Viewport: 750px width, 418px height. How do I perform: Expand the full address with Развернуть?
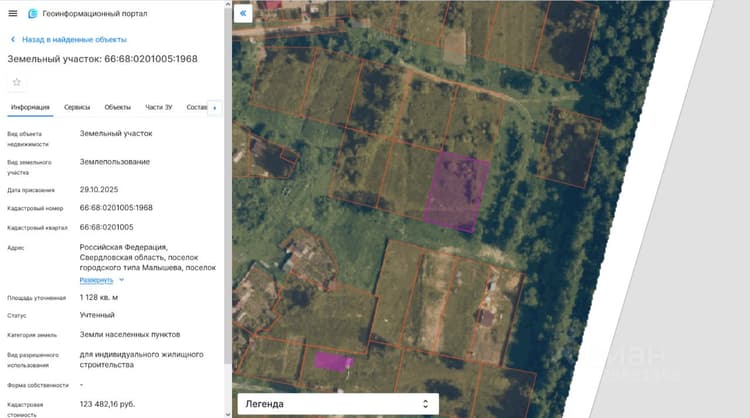click(96, 280)
